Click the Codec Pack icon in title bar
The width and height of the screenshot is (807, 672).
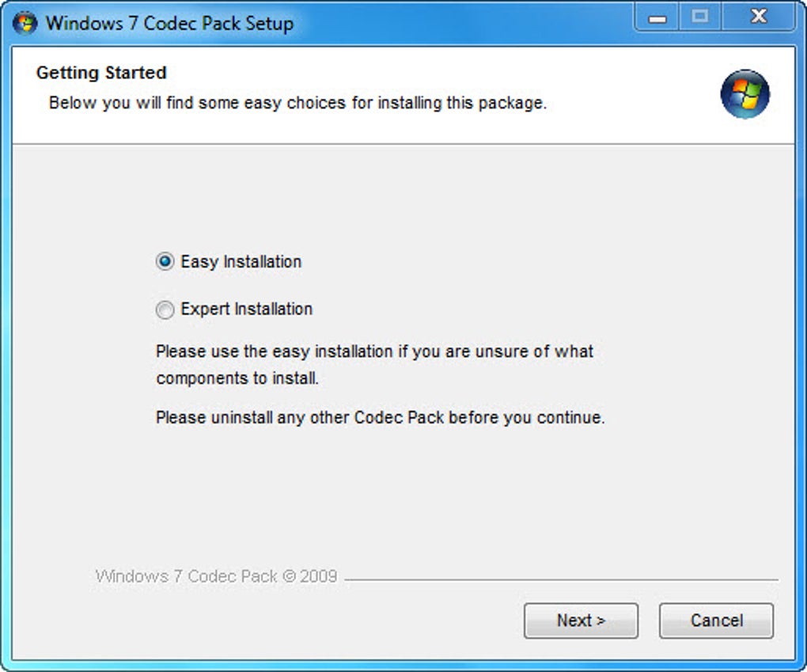25,22
